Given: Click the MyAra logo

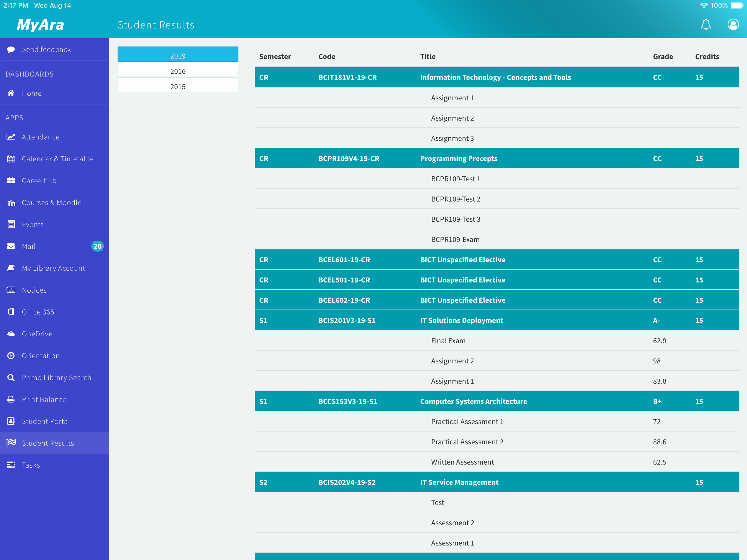Looking at the screenshot, I should 40,25.
